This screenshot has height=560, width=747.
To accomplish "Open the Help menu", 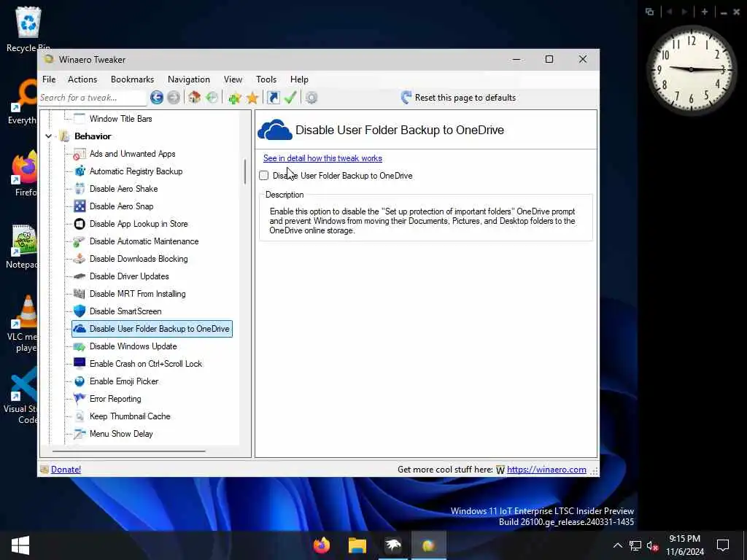I will pos(299,79).
